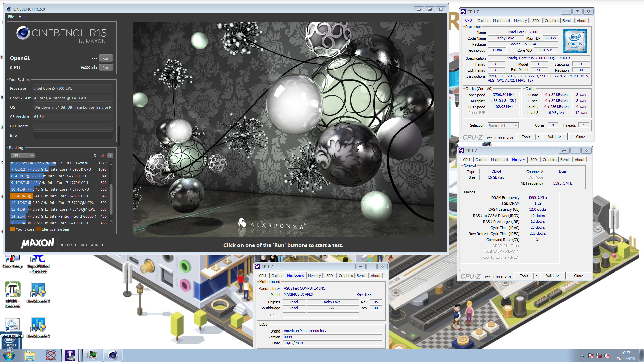The width and height of the screenshot is (644, 362).
Task: Click the network tray icon
Action: click(599, 356)
